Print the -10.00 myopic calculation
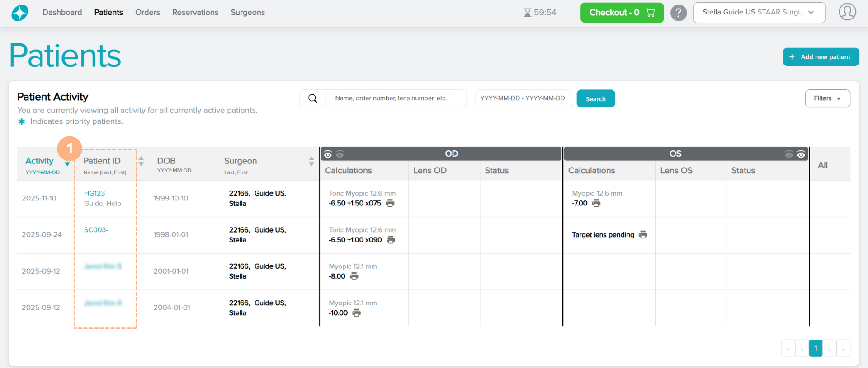 (x=357, y=313)
